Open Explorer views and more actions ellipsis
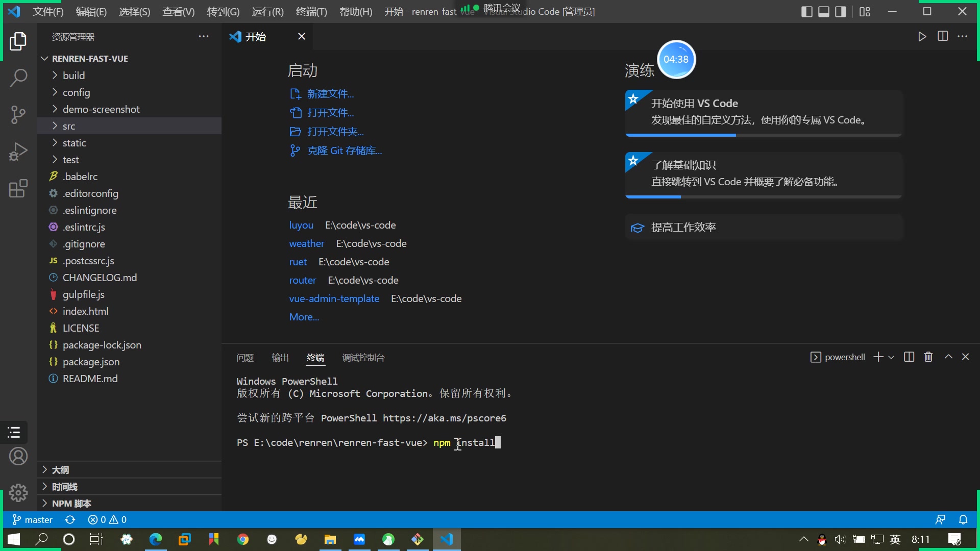 (x=204, y=36)
